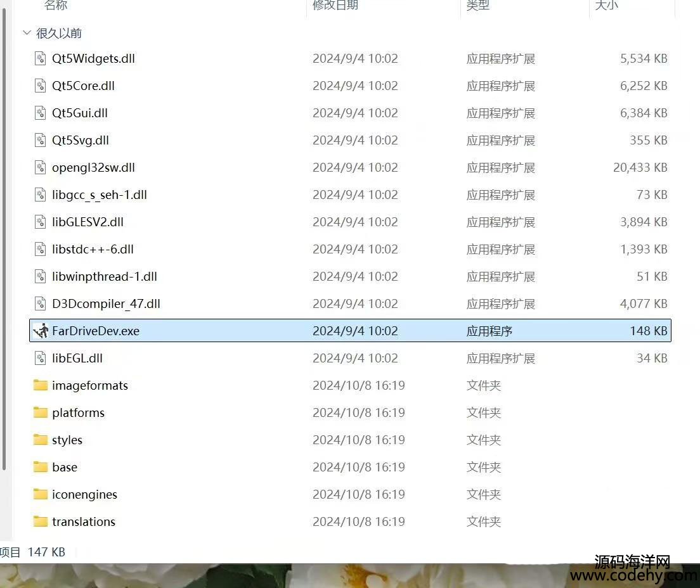700x588 pixels.
Task: Click the 148 KB size value
Action: click(x=649, y=331)
